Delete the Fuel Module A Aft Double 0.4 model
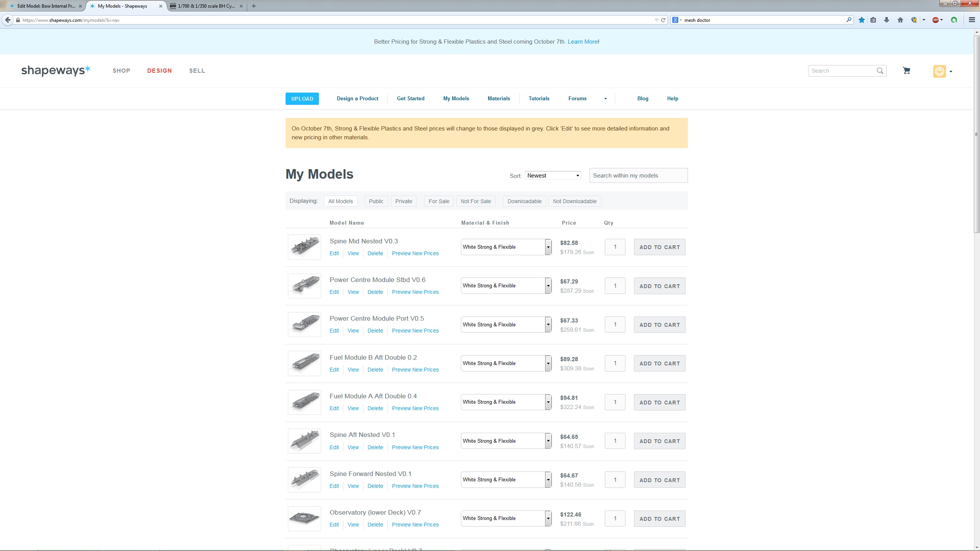 (x=375, y=408)
